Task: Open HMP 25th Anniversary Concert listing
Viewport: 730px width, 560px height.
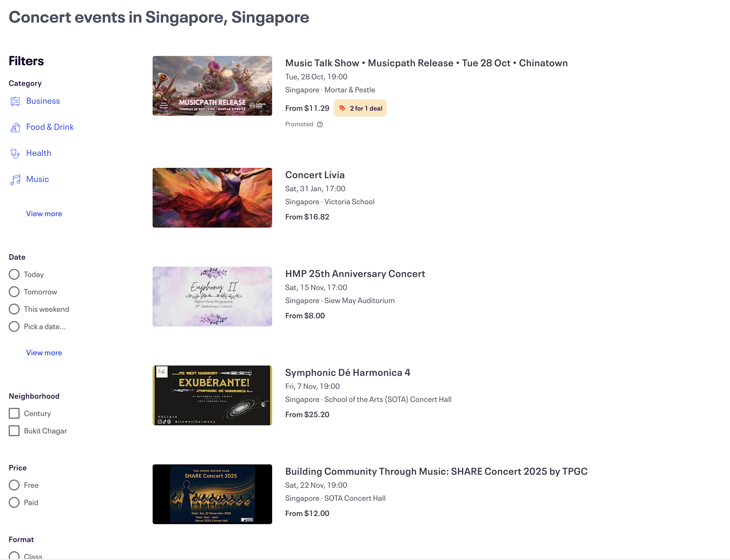Action: click(x=355, y=274)
